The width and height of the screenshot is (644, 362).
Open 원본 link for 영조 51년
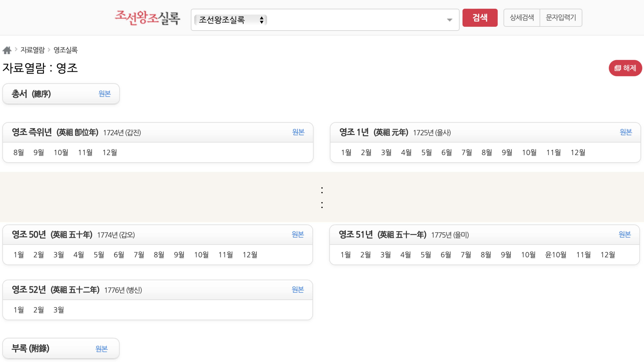pyautogui.click(x=625, y=234)
